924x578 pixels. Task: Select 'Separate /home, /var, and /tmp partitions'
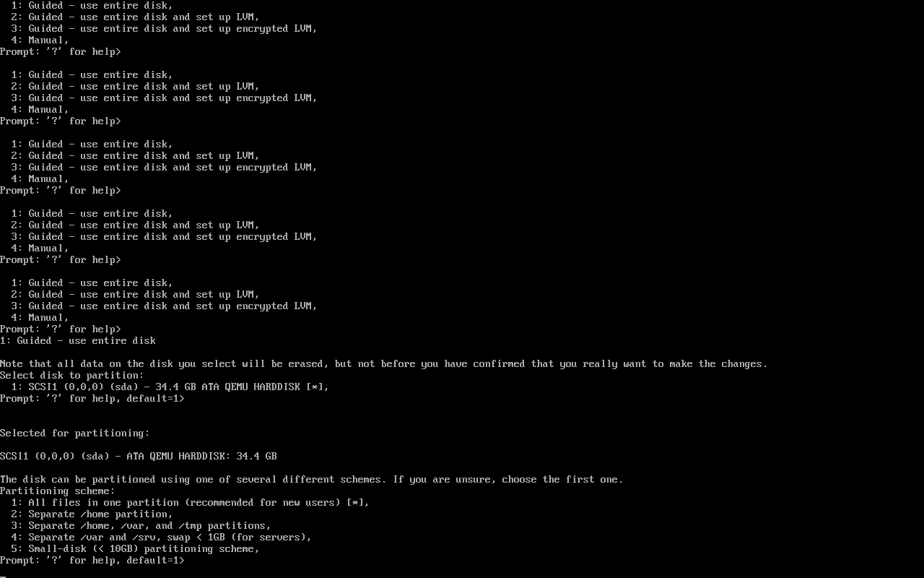coord(141,525)
